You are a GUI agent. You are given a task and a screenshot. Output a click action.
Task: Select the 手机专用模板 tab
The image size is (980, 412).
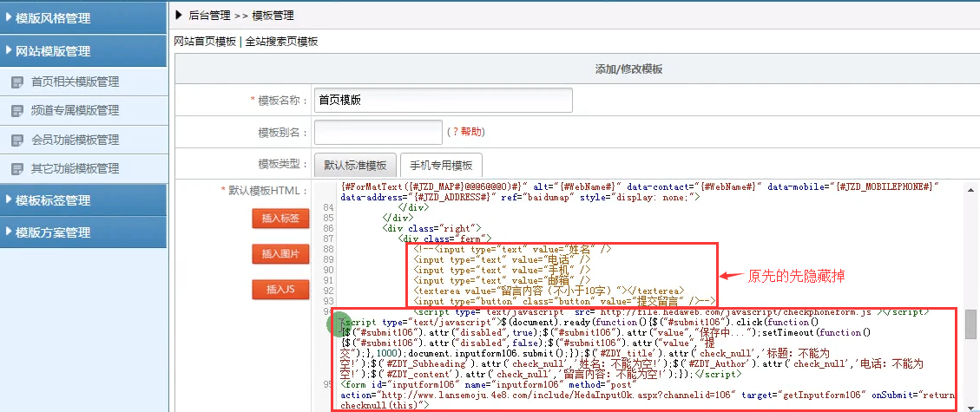click(441, 166)
